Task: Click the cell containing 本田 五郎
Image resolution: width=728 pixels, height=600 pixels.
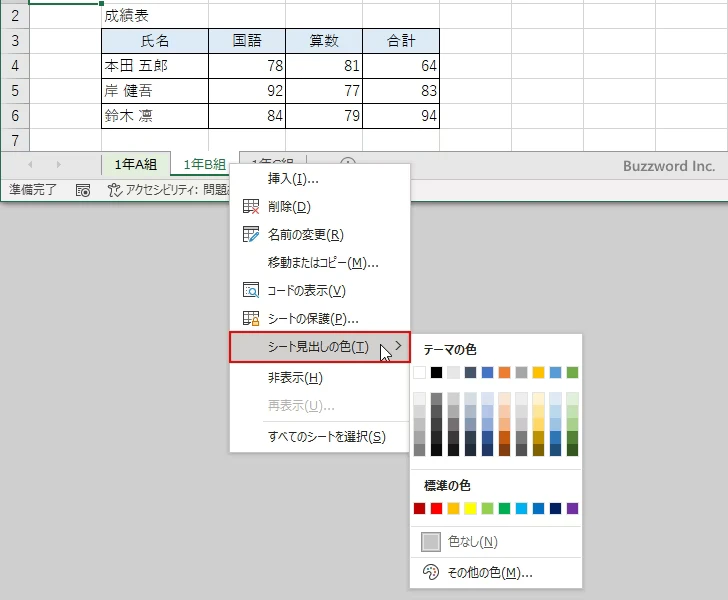Action: (155, 66)
